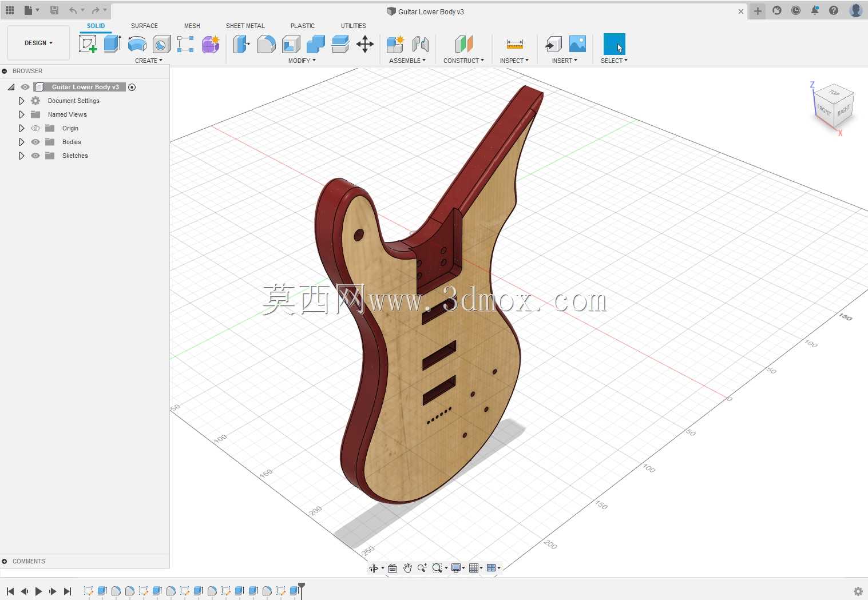The image size is (868, 600).
Task: Select the Extrude tool in Create group
Action: pos(113,44)
